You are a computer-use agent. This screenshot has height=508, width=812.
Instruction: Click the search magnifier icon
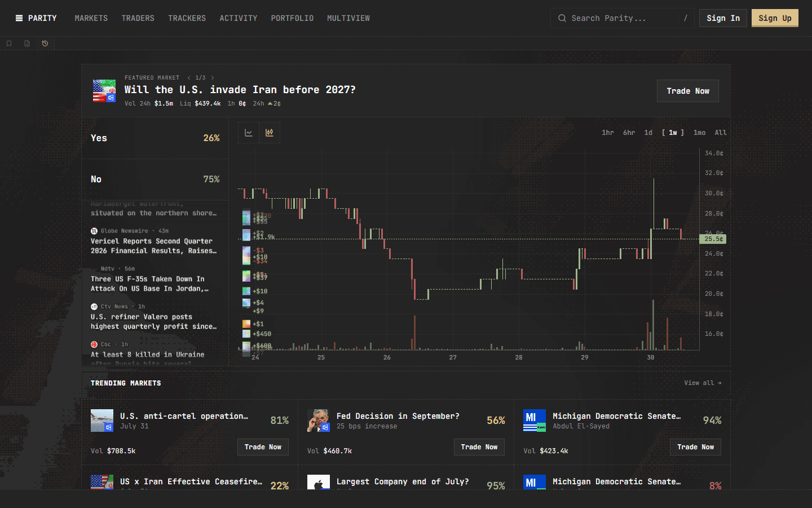click(562, 18)
